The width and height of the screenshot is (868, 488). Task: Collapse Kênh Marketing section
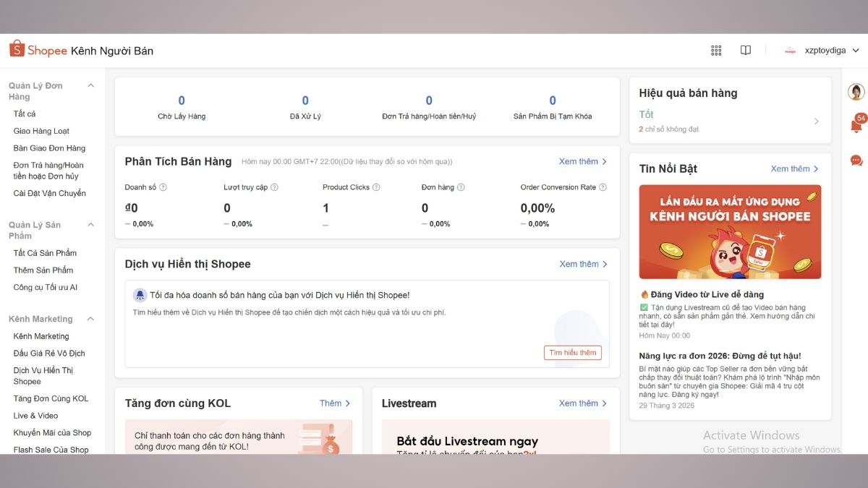click(91, 319)
